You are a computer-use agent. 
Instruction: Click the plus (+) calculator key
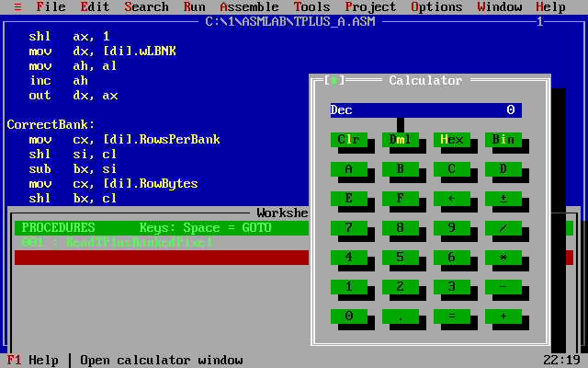503,316
